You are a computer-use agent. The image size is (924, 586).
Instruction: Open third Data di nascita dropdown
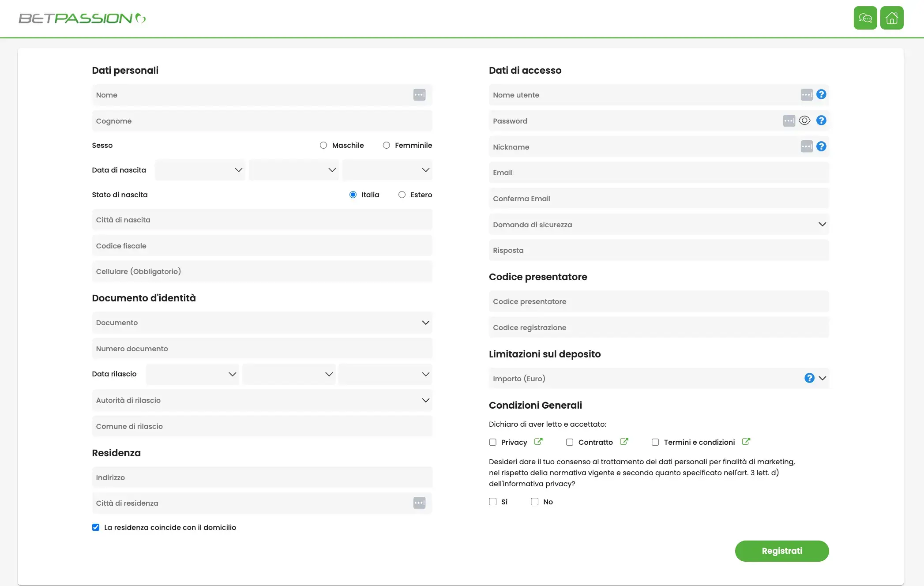click(387, 170)
